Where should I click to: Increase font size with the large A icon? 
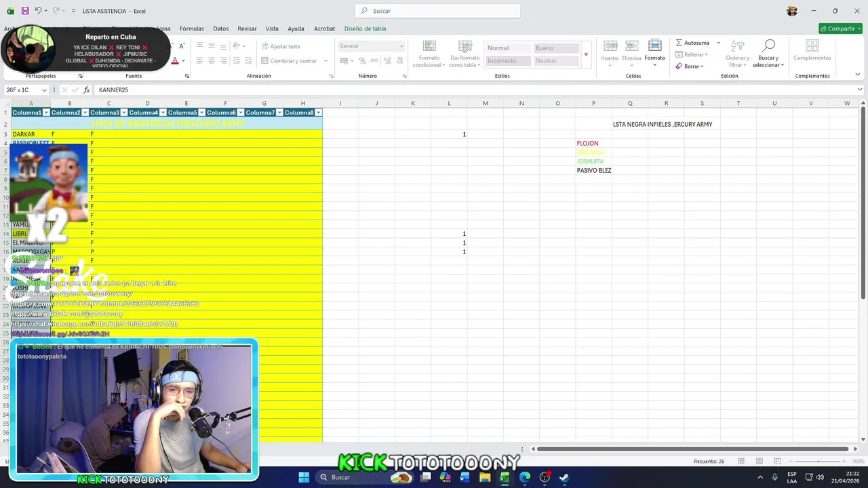click(172, 46)
